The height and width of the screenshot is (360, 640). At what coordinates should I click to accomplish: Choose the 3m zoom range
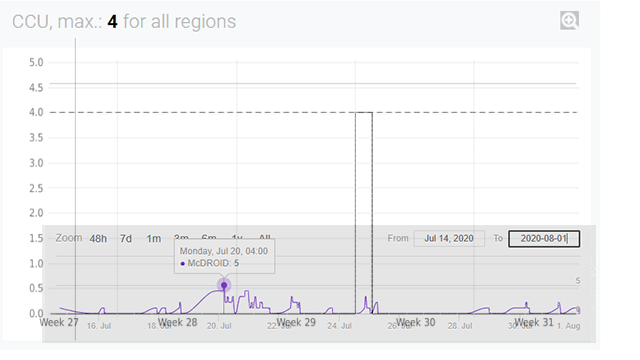tap(181, 237)
